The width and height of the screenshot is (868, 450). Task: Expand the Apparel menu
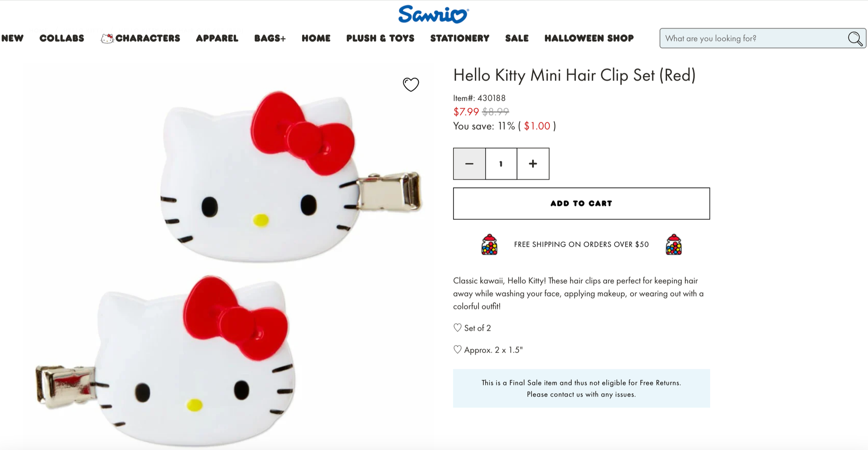point(217,38)
